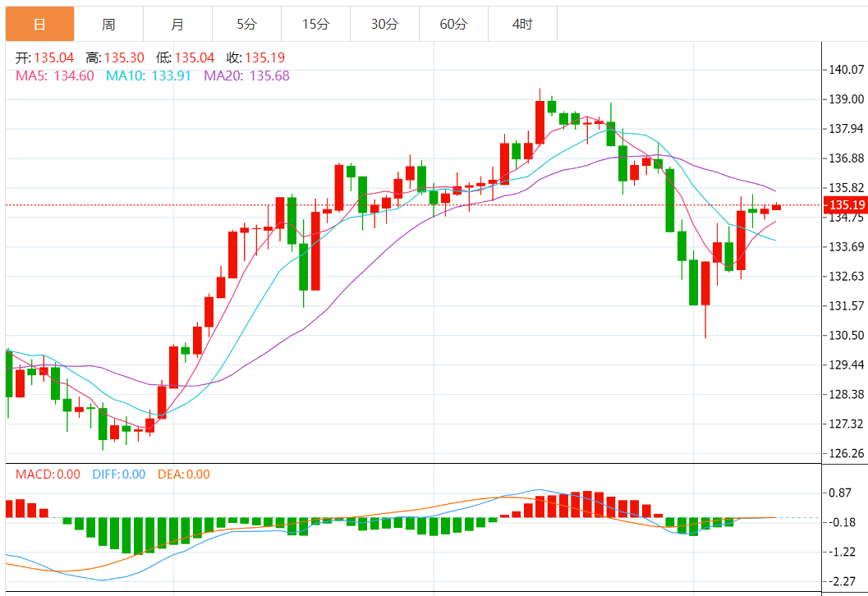Click the MA5: 134.60 indicator label
Screen dimensions: 868x596
click(55, 76)
